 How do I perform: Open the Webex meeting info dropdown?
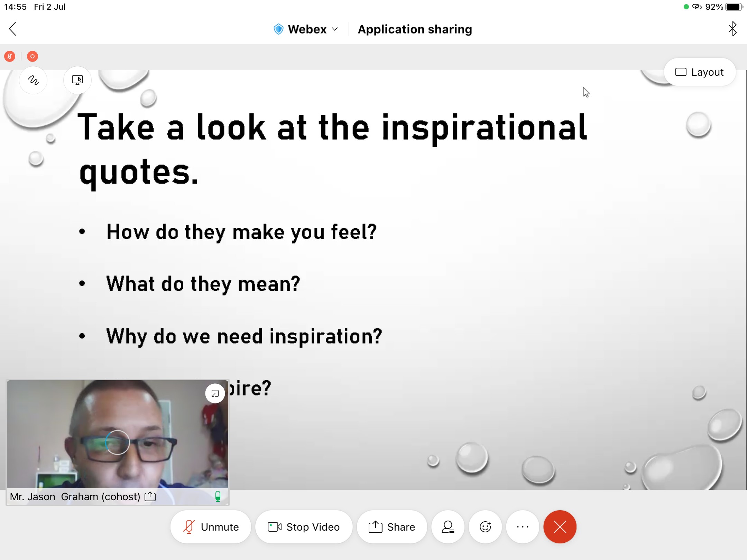pyautogui.click(x=306, y=29)
